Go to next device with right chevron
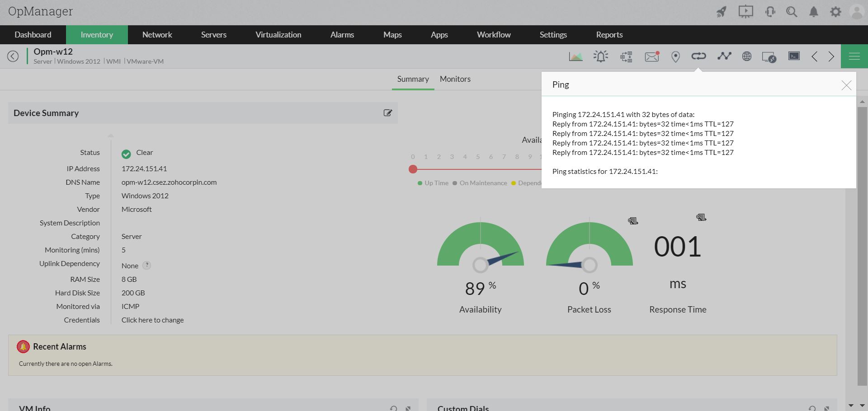Screen dimensions: 868x411 pos(831,56)
